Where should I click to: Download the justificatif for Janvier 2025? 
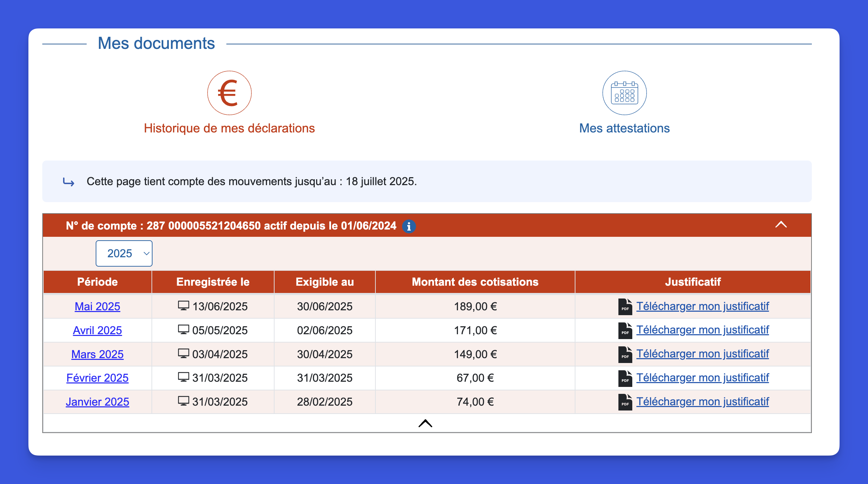coord(703,402)
